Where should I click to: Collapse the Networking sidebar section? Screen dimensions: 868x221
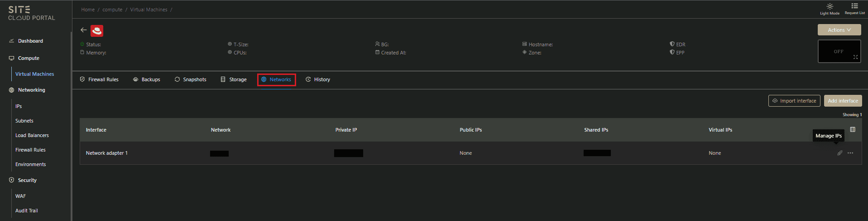(31, 90)
